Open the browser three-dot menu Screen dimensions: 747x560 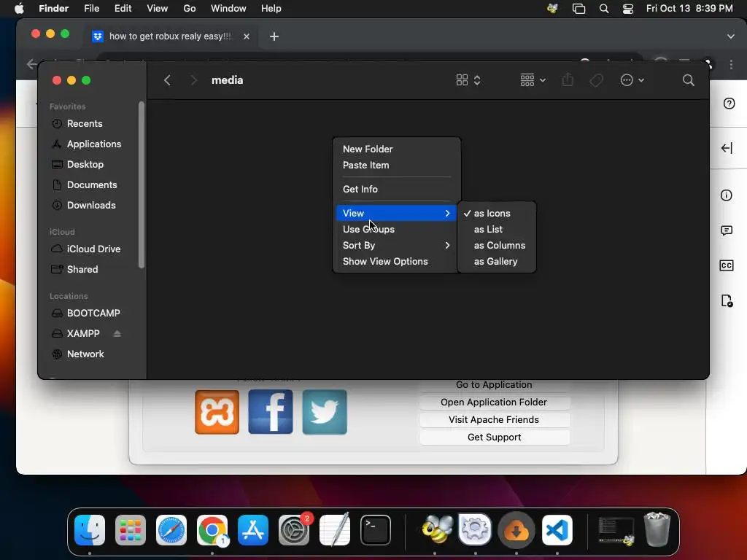pyautogui.click(x=731, y=64)
